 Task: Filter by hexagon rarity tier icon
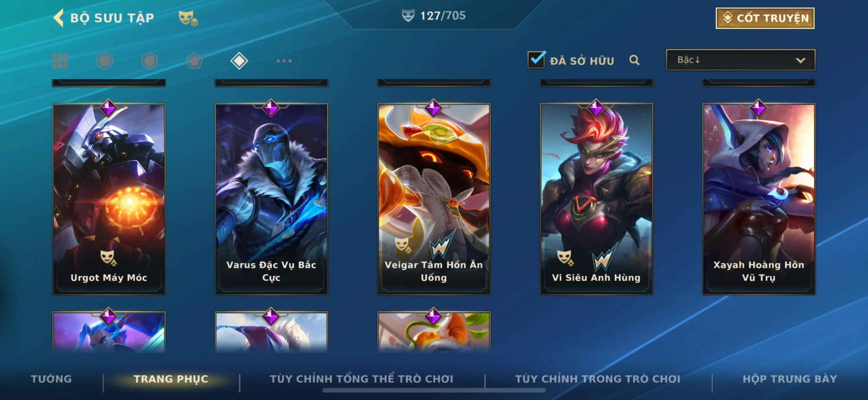pyautogui.click(x=150, y=61)
